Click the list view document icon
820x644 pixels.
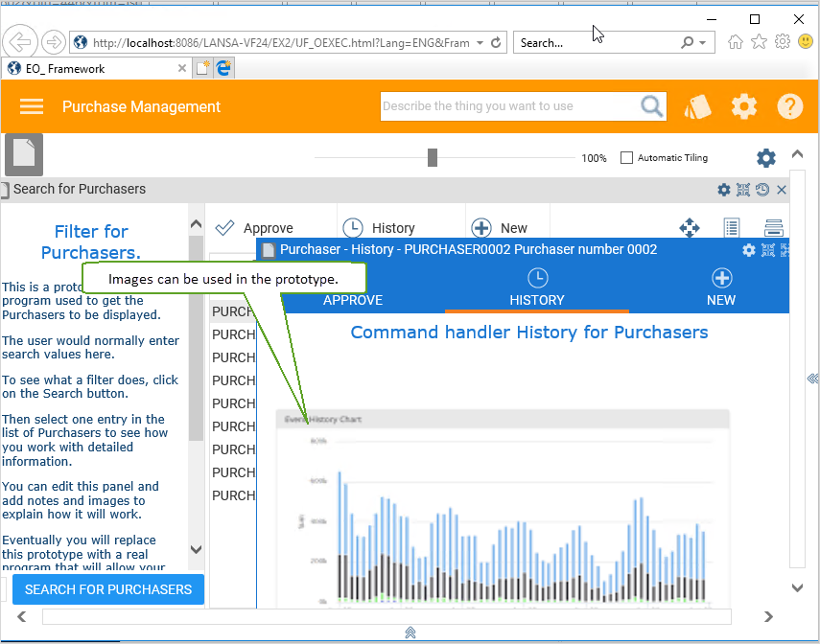pyautogui.click(x=732, y=227)
